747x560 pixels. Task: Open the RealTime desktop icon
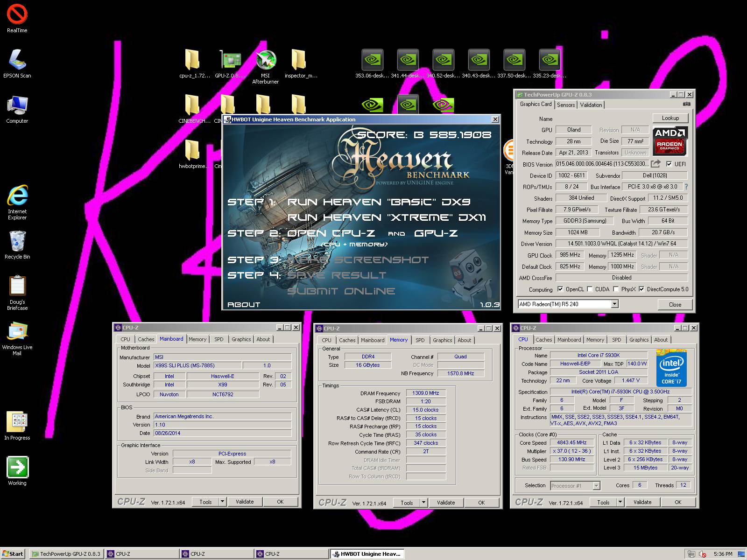pyautogui.click(x=17, y=19)
